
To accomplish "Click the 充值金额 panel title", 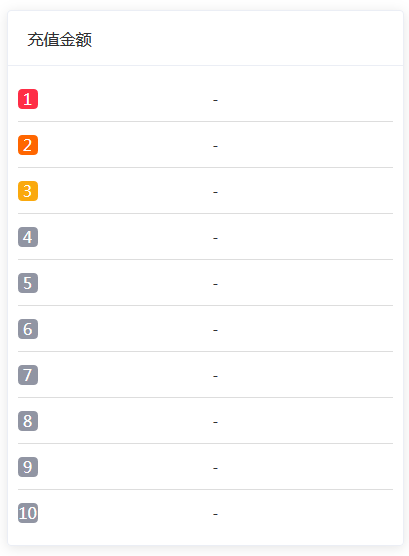I will (x=60, y=39).
